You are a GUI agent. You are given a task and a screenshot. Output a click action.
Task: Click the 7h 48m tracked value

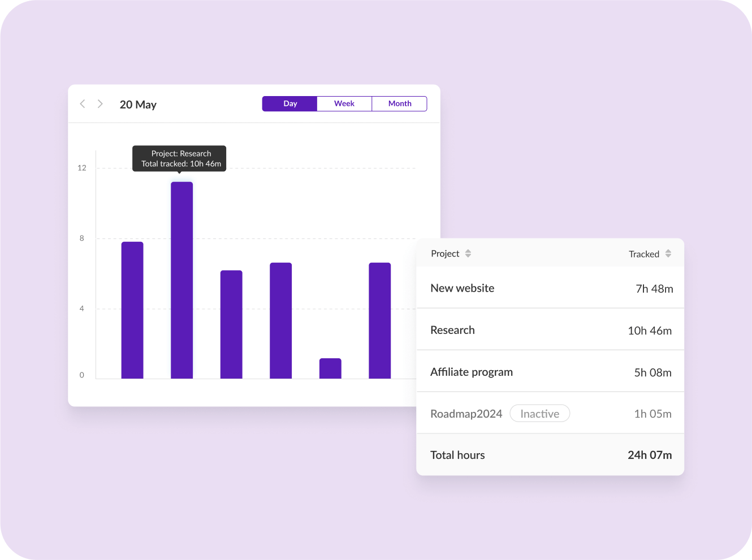coord(654,289)
